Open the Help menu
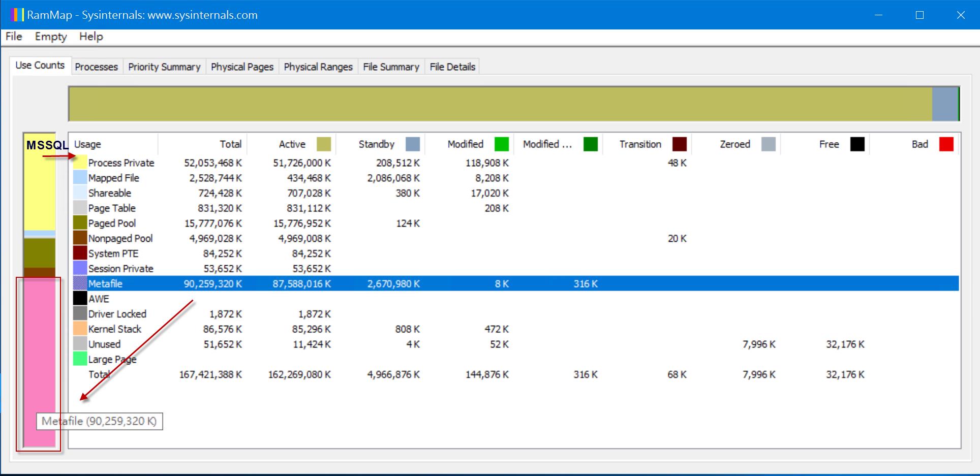This screenshot has width=980, height=476. (91, 37)
